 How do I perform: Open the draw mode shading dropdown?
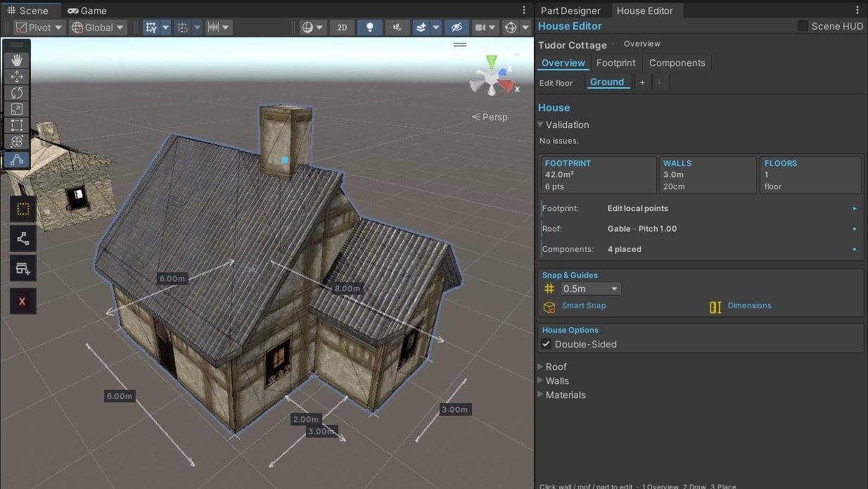tap(313, 27)
